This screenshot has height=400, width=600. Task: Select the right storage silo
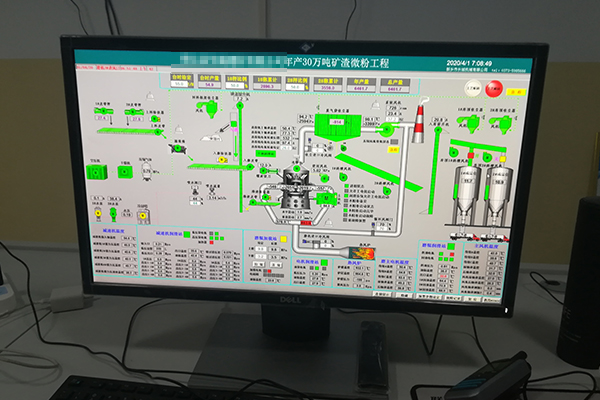498,193
